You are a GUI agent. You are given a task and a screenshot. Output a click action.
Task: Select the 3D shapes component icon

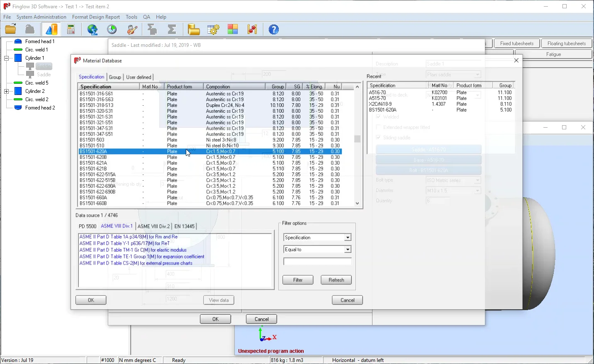51,29
